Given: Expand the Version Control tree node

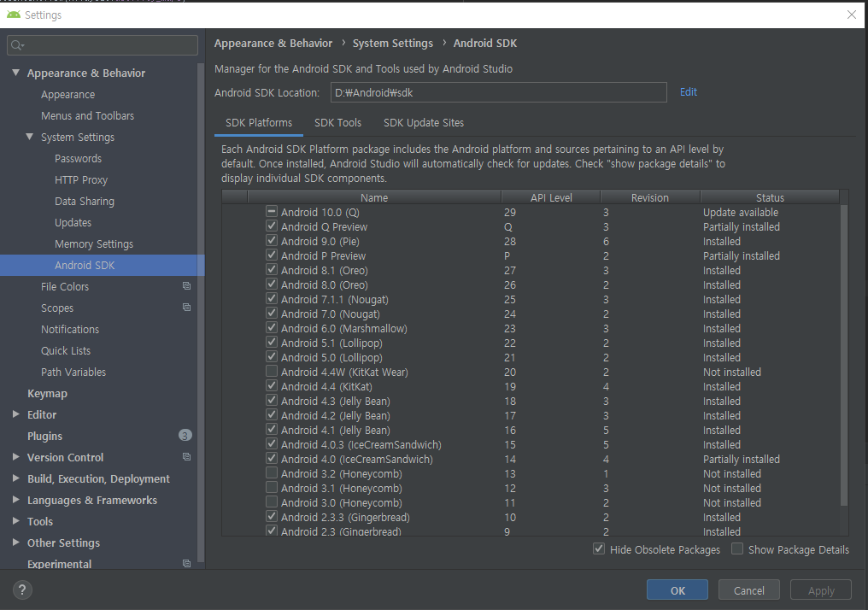Looking at the screenshot, I should click(15, 457).
